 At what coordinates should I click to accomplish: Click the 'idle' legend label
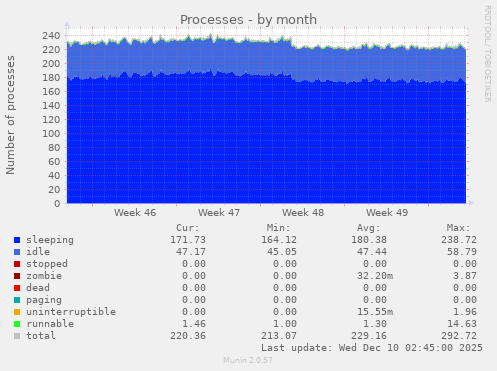(38, 252)
